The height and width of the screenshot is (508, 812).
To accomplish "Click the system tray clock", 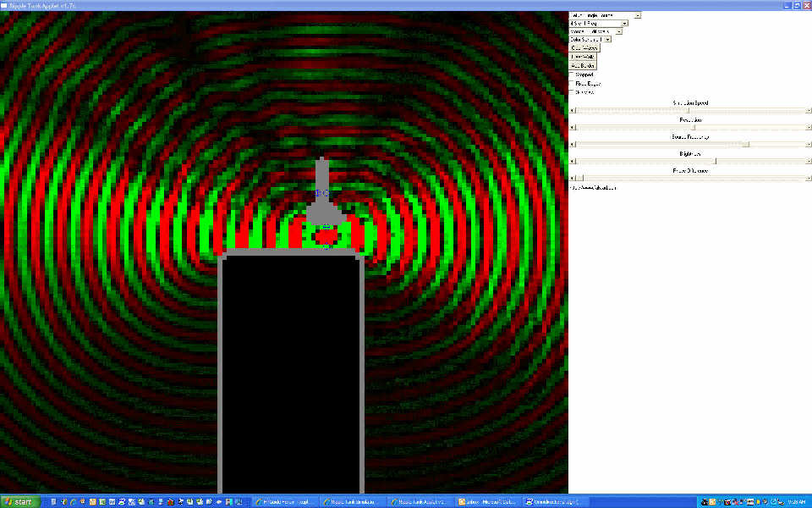I will pos(797,502).
